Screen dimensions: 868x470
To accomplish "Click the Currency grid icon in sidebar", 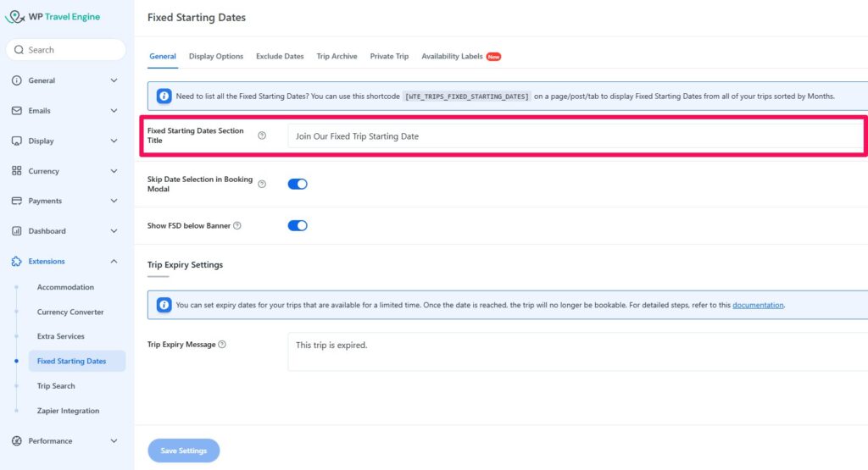I will pos(17,171).
